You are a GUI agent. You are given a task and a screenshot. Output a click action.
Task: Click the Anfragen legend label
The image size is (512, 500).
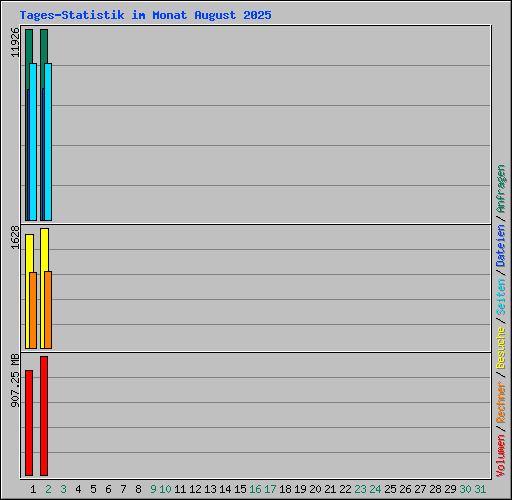(x=501, y=189)
